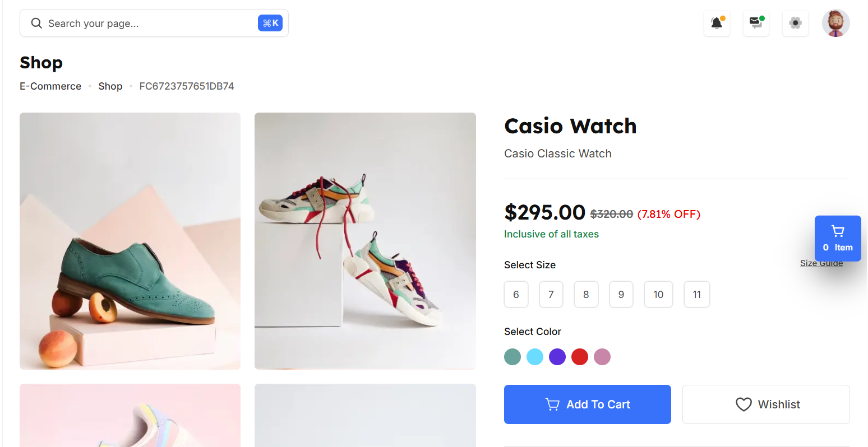
Task: Click the ⌘K shortcut badge
Action: [x=270, y=23]
